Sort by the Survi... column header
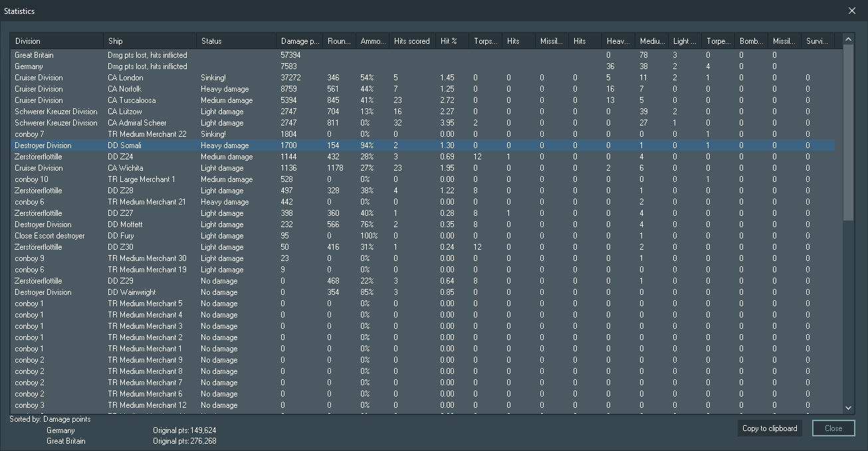 point(818,41)
